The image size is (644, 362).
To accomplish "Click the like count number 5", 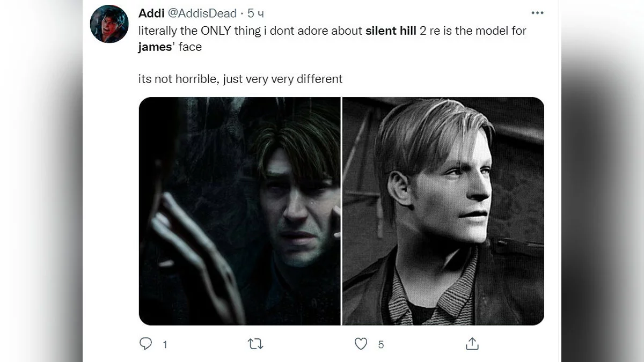I will [381, 345].
